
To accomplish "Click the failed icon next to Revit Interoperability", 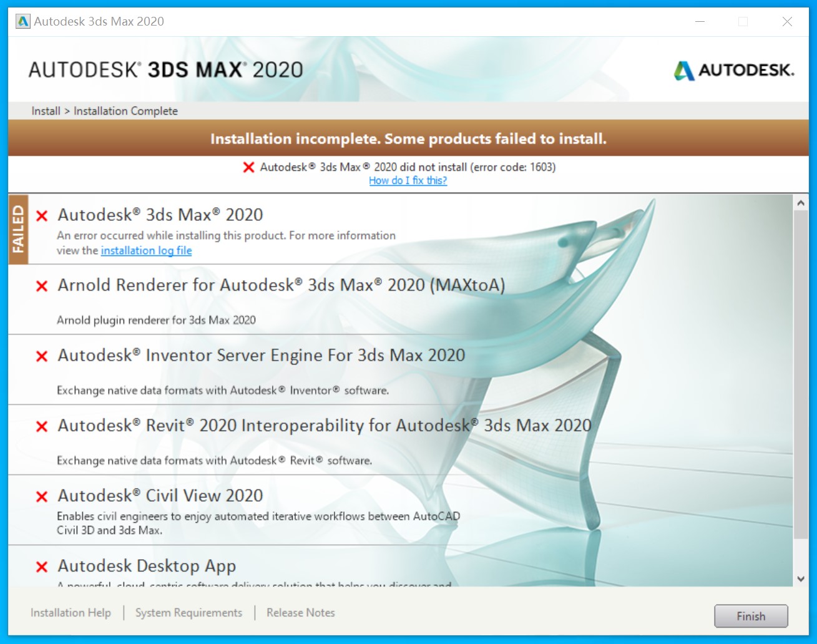I will coord(42,427).
